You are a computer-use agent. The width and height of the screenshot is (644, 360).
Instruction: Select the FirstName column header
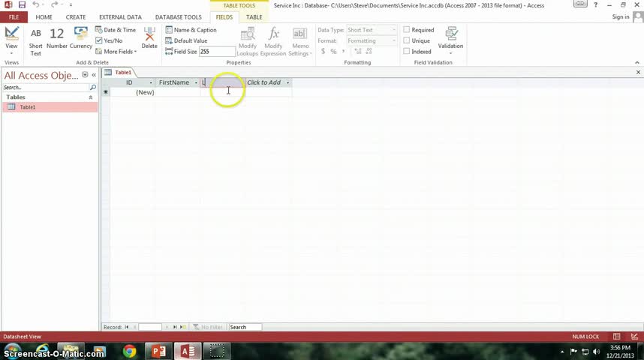pyautogui.click(x=174, y=82)
